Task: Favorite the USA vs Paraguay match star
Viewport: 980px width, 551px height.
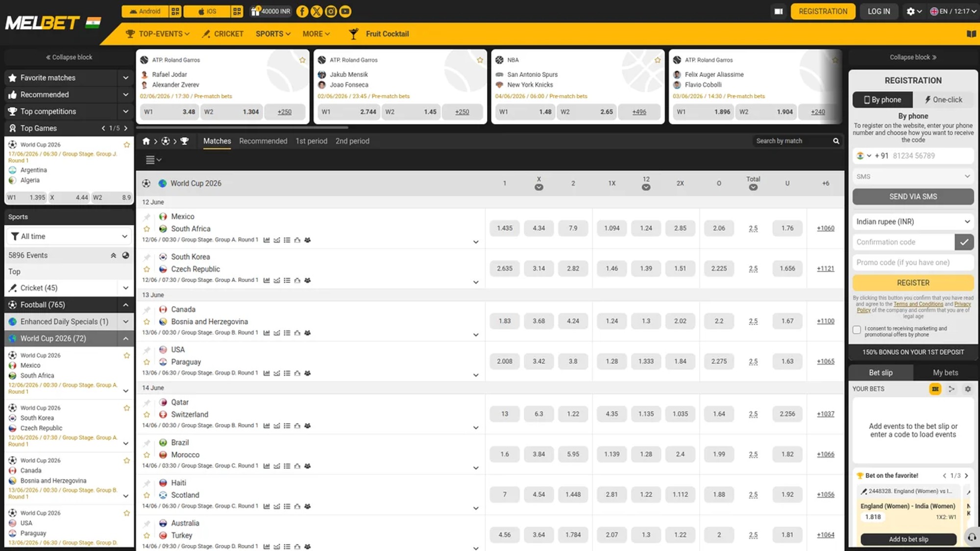Action: pos(147,362)
